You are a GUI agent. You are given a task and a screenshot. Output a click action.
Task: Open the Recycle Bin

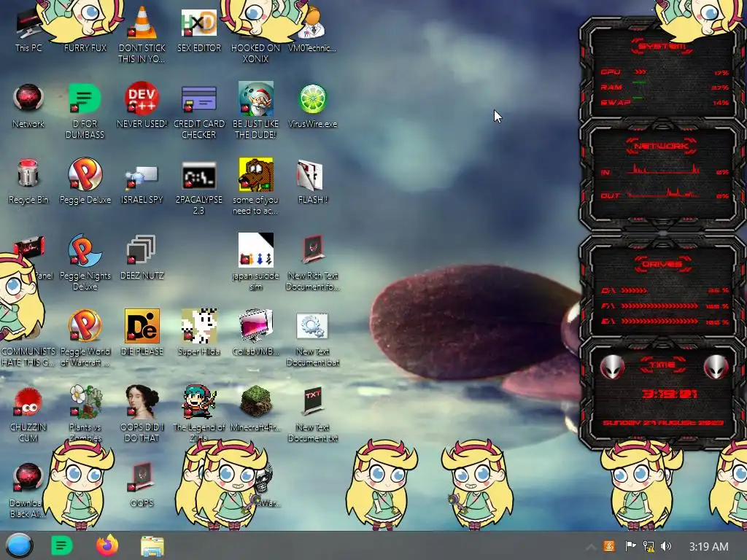coord(28,181)
